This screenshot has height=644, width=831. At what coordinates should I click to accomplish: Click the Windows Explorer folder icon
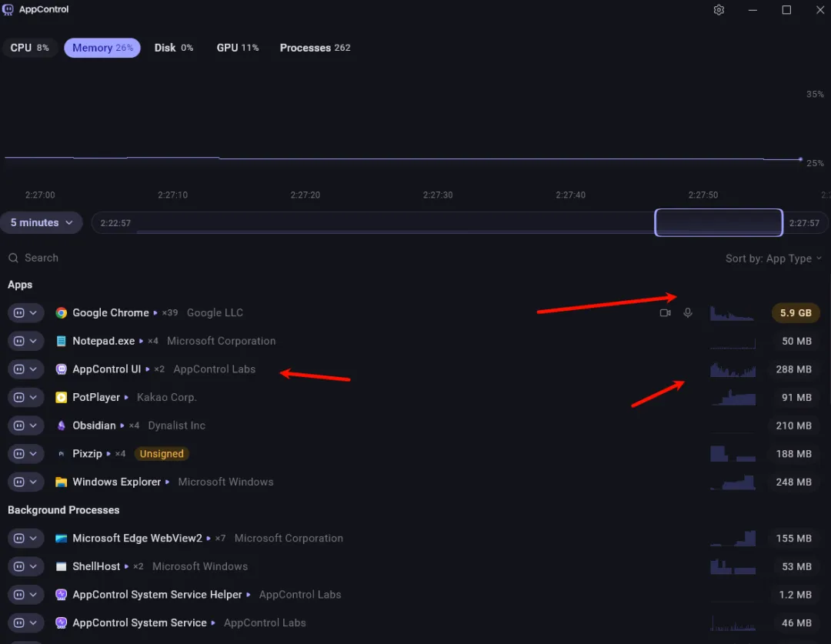click(x=62, y=482)
